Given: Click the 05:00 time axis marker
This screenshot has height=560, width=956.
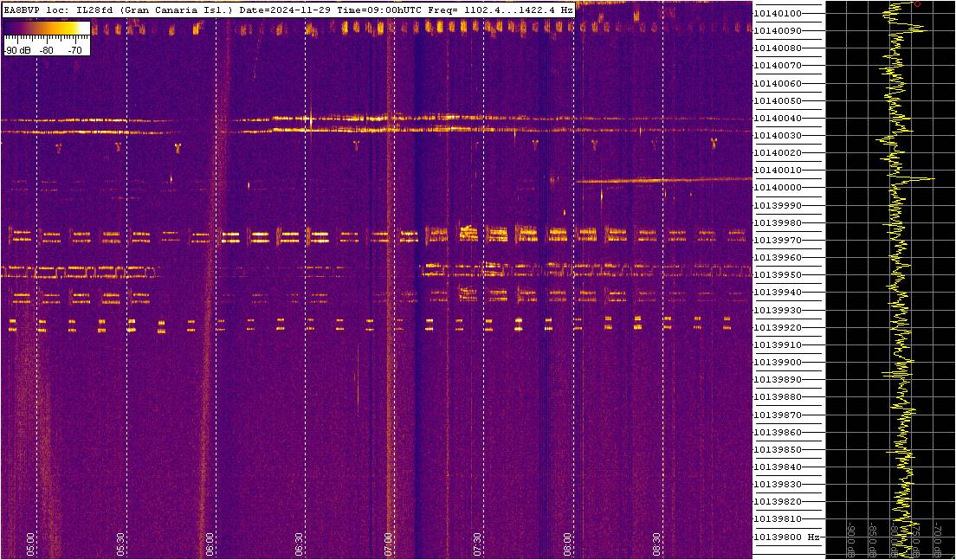Looking at the screenshot, I should (30, 543).
